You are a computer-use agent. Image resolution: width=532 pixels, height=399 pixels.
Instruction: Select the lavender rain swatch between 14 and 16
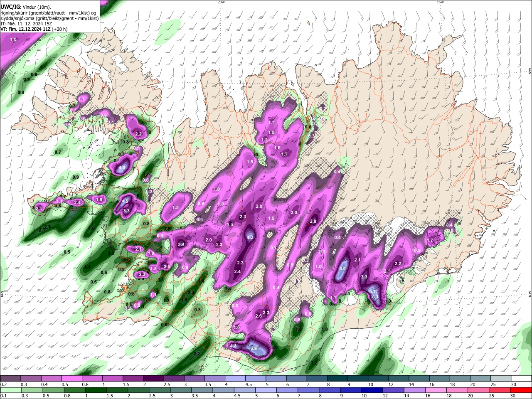pos(415,390)
